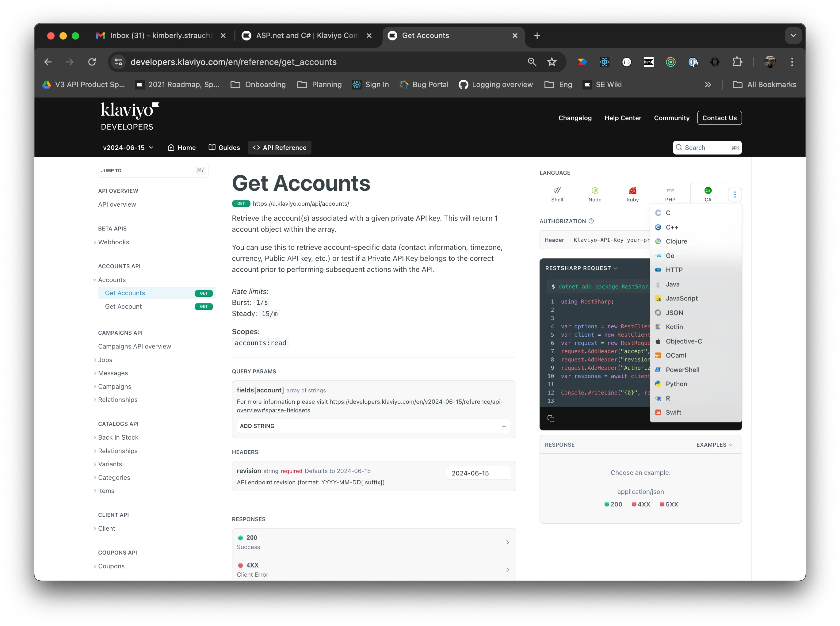
Task: Click the browser back arrow
Action: [48, 62]
